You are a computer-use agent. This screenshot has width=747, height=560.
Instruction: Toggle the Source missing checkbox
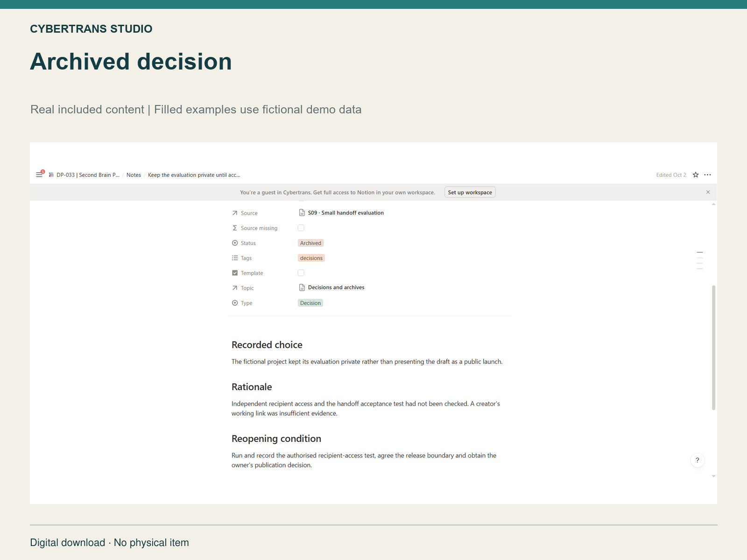click(301, 228)
